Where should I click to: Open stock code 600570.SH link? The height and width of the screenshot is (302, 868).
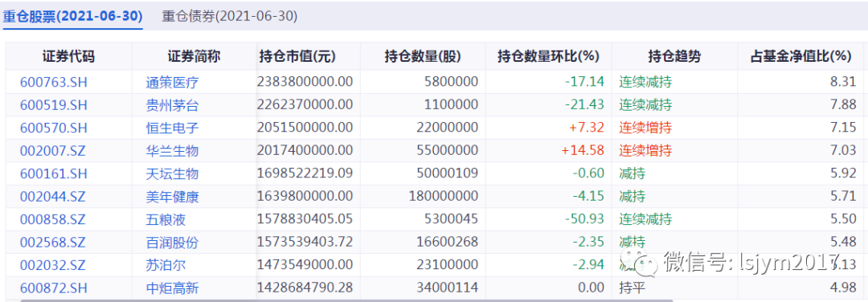[54, 128]
